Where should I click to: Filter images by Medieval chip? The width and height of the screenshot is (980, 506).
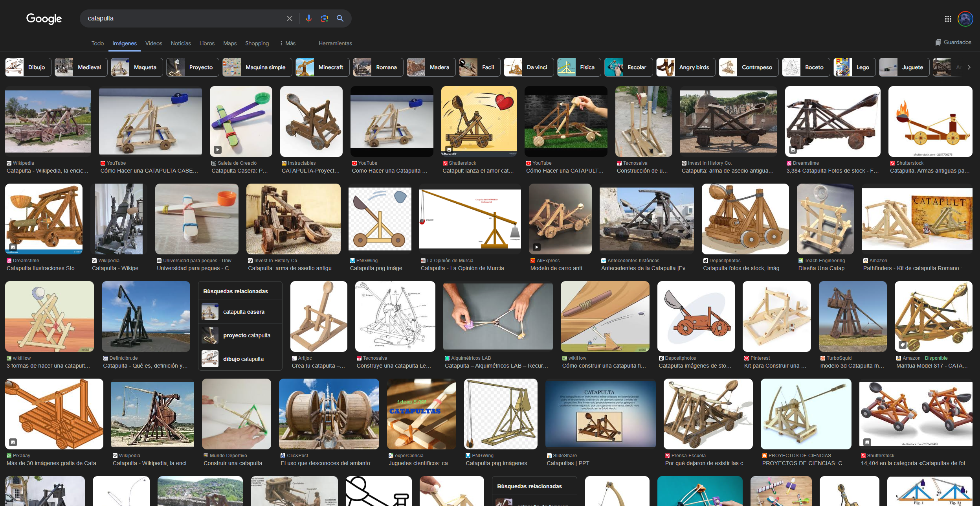coord(81,67)
